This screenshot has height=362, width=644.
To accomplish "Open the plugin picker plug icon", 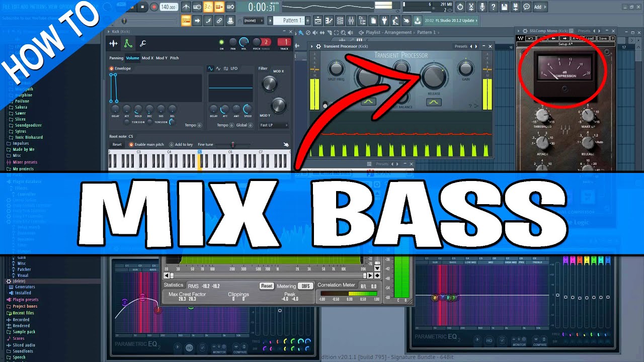I will click(x=384, y=21).
